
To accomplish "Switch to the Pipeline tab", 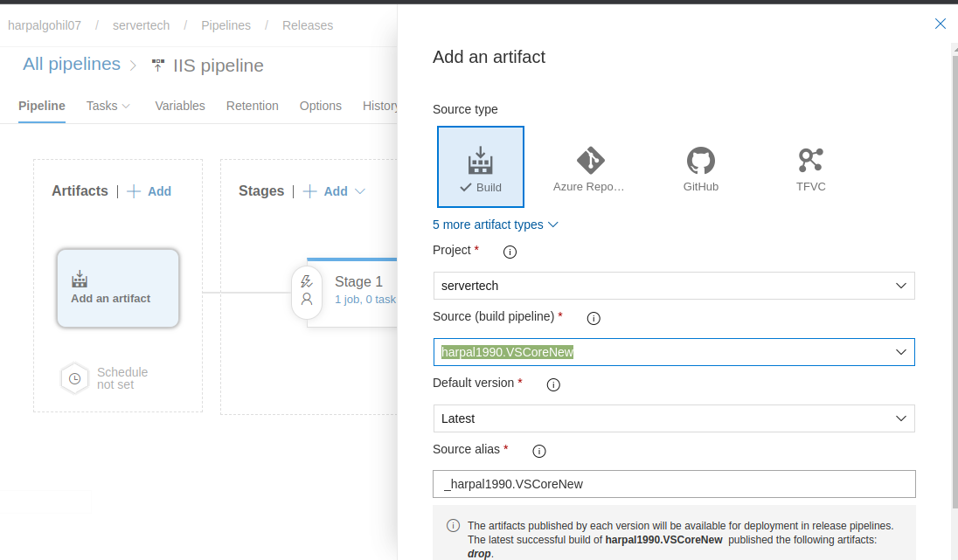I will pyautogui.click(x=42, y=107).
